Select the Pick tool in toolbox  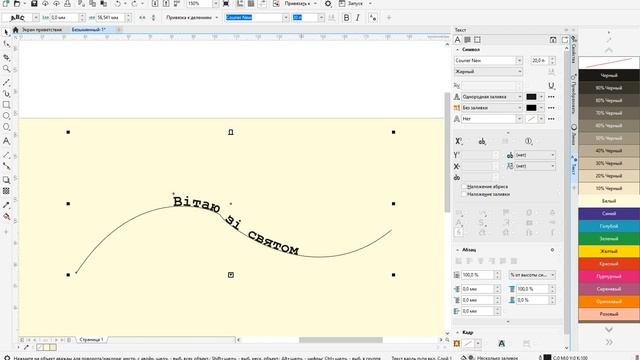pos(6,32)
